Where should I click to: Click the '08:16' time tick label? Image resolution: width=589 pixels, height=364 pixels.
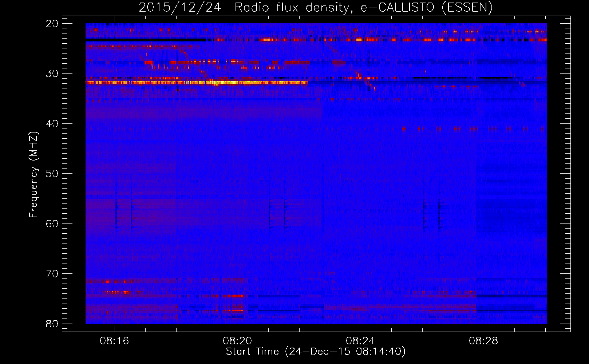tap(115, 341)
